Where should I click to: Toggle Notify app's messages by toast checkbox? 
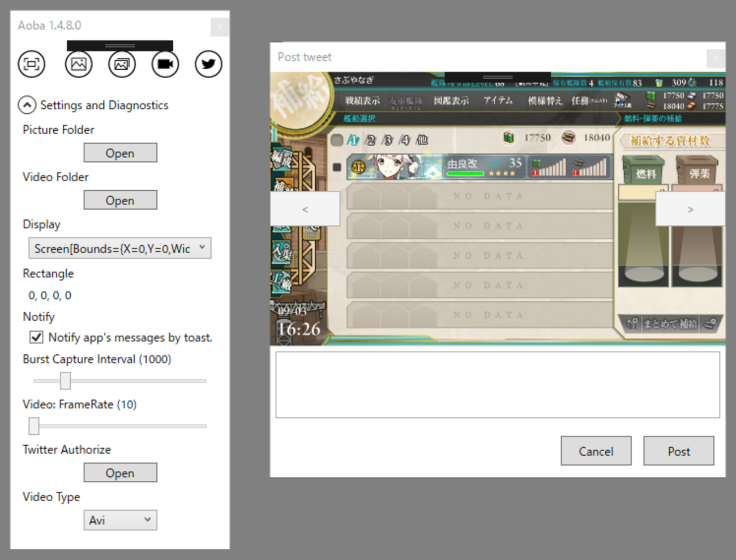pyautogui.click(x=36, y=337)
